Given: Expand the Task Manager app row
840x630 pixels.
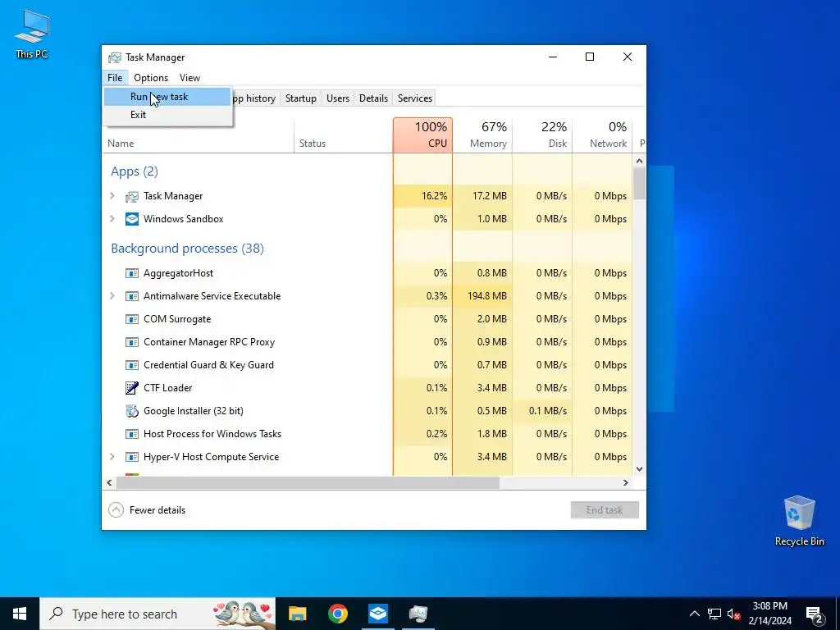Looking at the screenshot, I should (x=112, y=196).
